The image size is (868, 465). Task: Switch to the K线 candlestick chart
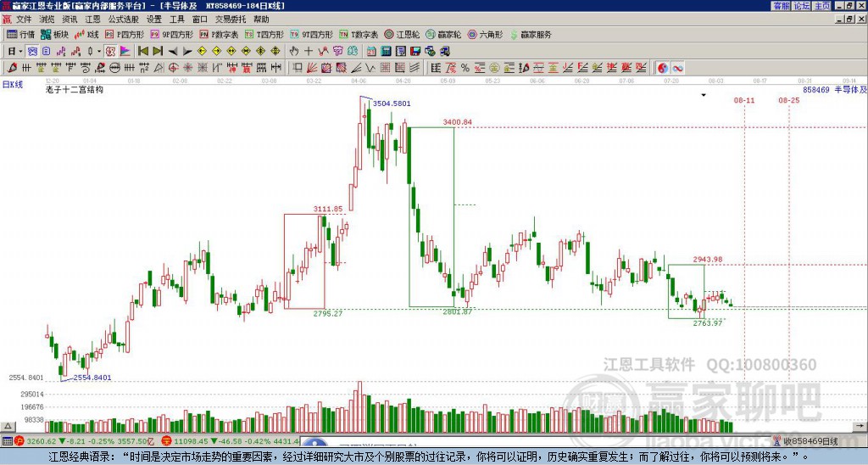[x=86, y=34]
